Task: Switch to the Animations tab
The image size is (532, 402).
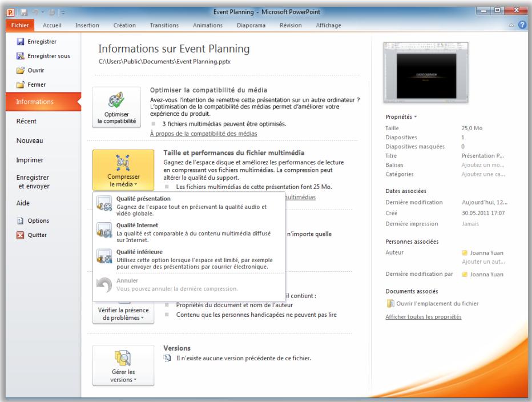Action: point(208,25)
